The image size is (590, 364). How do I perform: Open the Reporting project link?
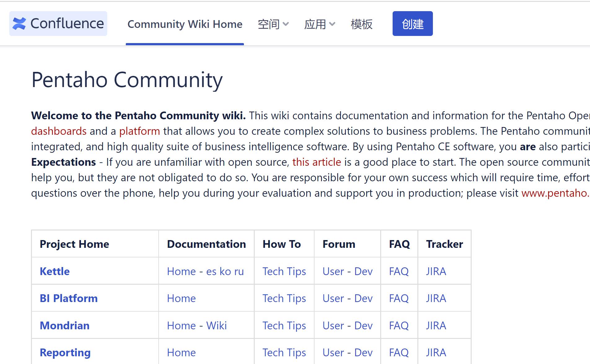(65, 353)
